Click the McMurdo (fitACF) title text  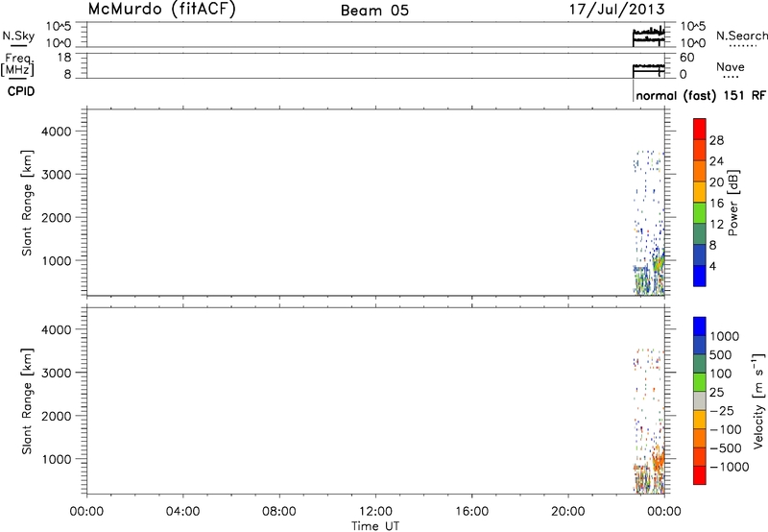161,9
